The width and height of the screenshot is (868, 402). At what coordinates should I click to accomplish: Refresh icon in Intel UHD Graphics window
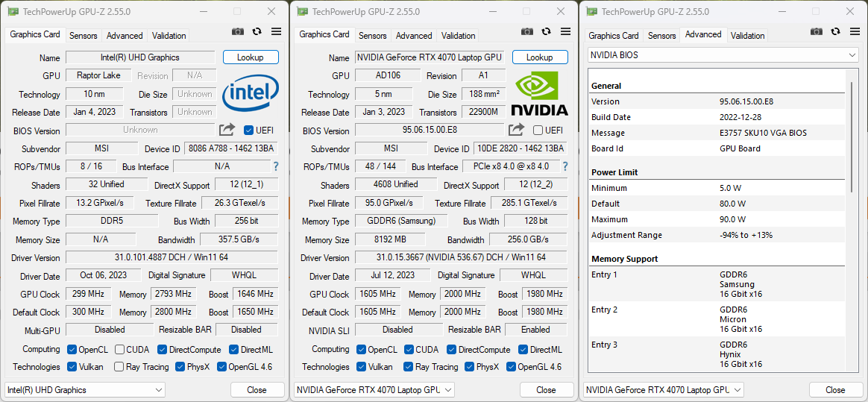pos(257,31)
